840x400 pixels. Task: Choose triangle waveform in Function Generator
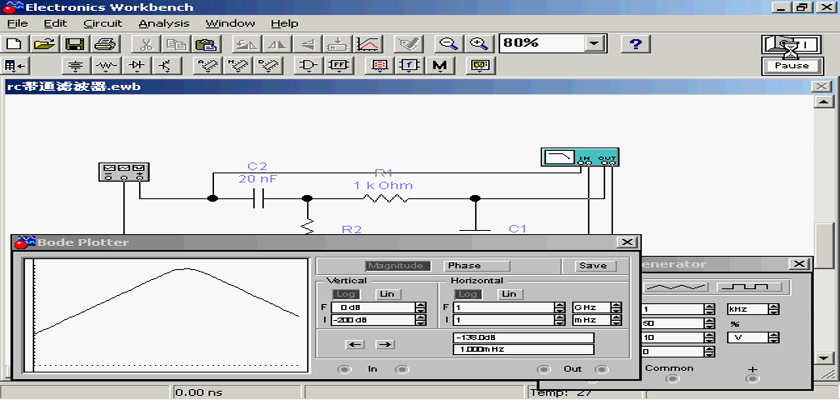pos(677,286)
